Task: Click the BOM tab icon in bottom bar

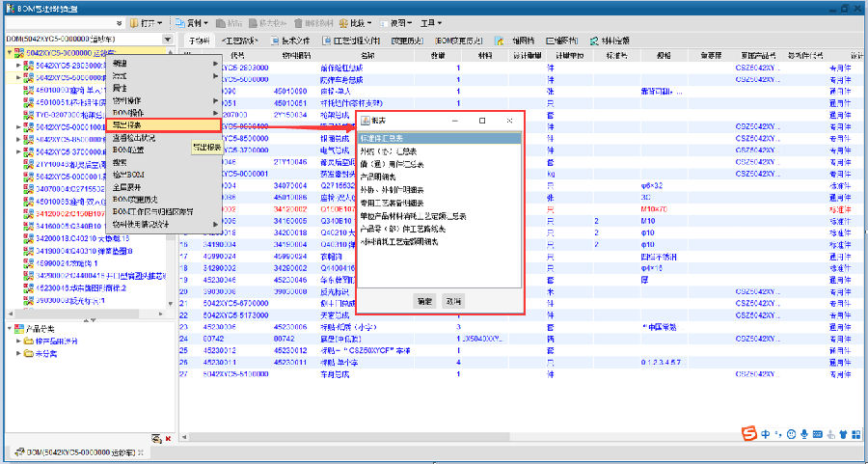Action: 19,451
